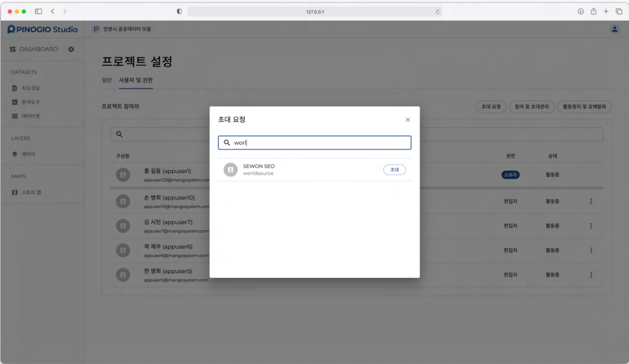Image resolution: width=629 pixels, height=364 pixels.
Task: Go to DASHBOARD in the sidebar
Action: coord(38,49)
